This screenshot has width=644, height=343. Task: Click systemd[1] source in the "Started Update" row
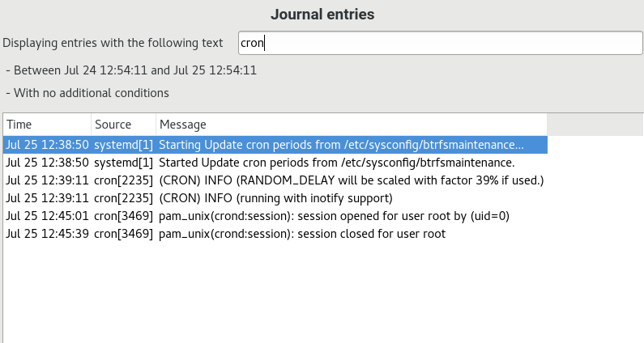point(124,163)
